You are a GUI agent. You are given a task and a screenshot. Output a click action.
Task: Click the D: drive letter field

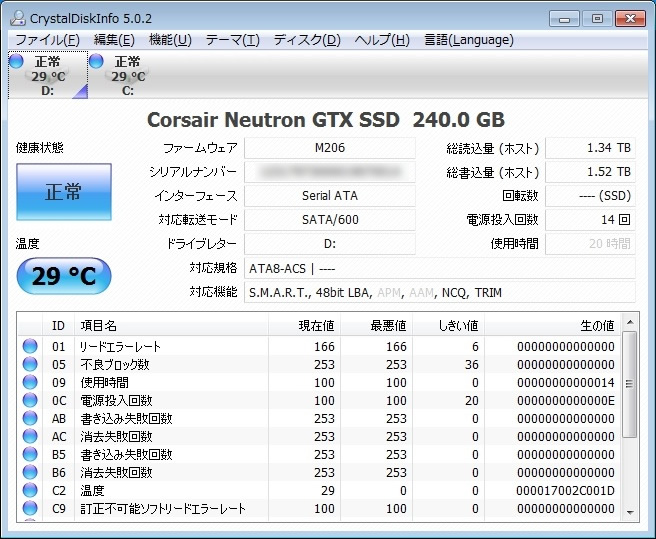[330, 244]
